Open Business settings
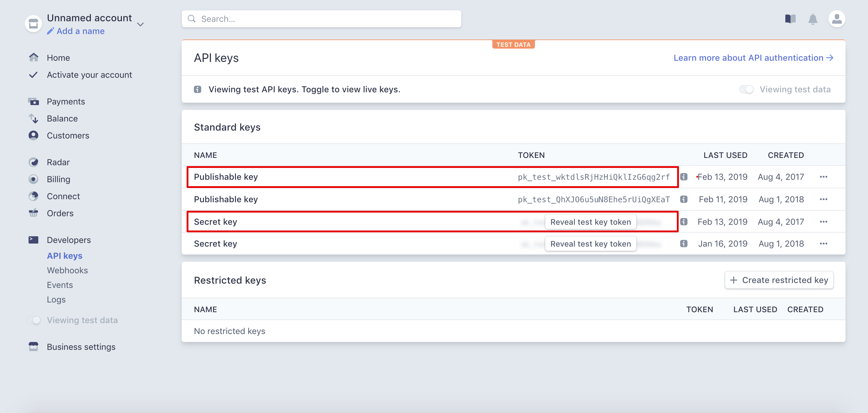The height and width of the screenshot is (413, 868). click(81, 347)
